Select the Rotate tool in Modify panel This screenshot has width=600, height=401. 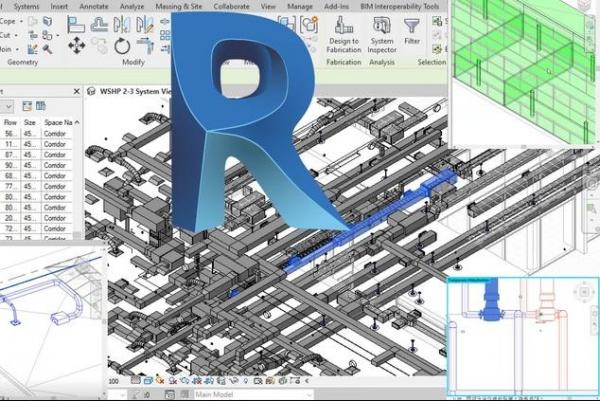(122, 45)
